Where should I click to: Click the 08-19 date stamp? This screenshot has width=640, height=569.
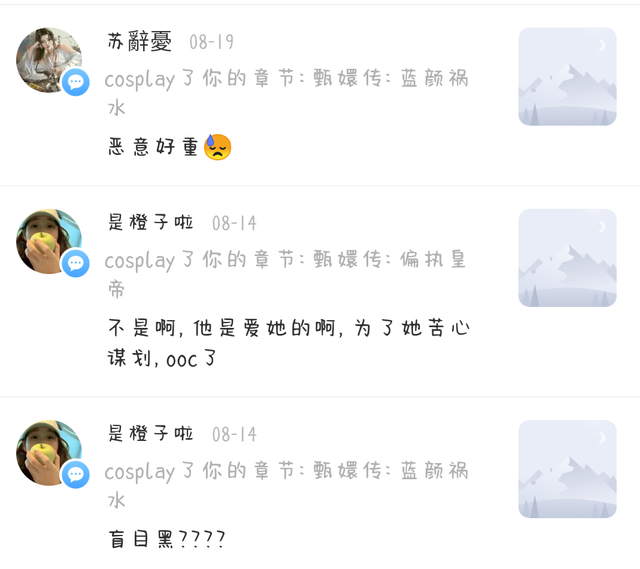pos(211,42)
